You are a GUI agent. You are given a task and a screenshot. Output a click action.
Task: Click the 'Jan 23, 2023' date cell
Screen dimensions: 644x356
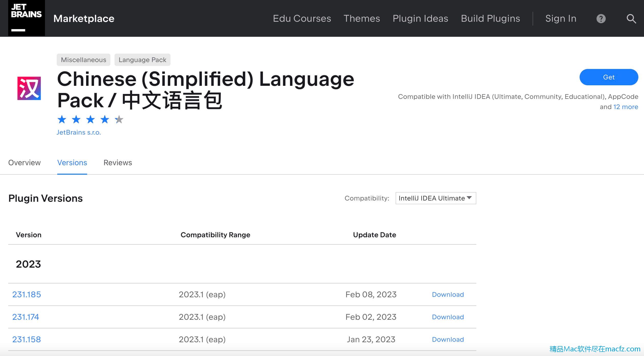click(371, 339)
